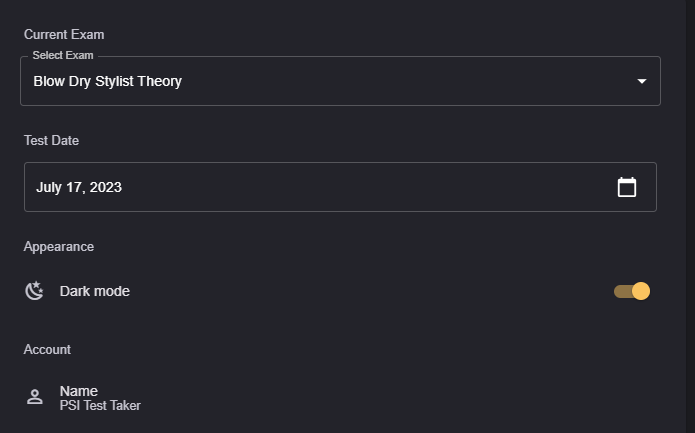Click the Account section heading
Screen dimensions: 695x433
(47, 349)
